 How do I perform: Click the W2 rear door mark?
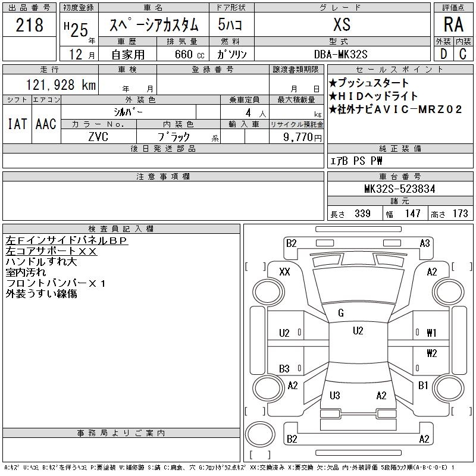[x=431, y=353]
